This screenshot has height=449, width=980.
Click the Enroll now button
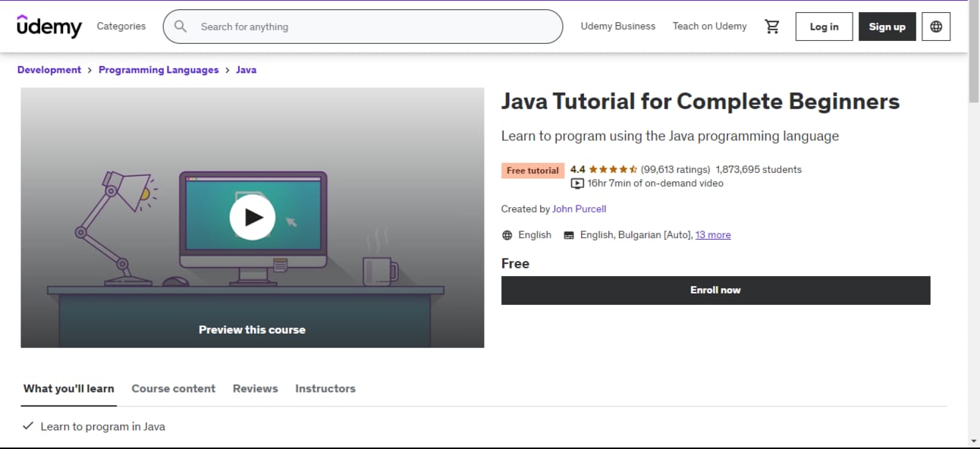coord(715,290)
